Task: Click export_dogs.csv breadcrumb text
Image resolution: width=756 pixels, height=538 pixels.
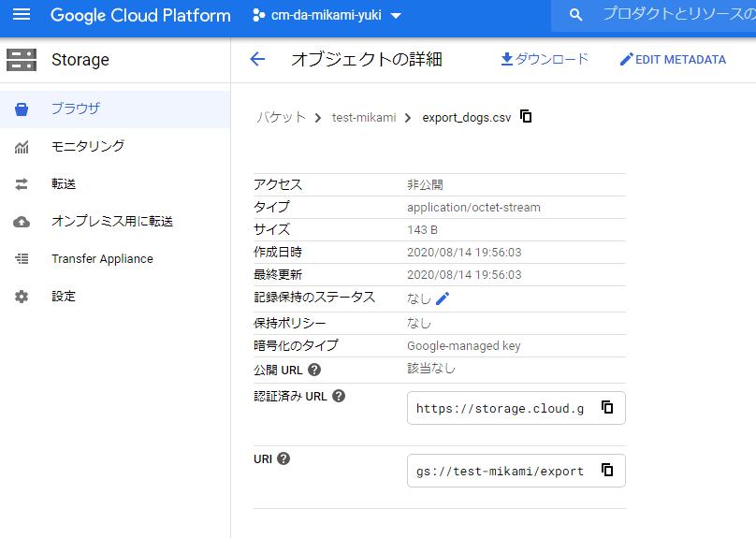Action: [x=466, y=118]
